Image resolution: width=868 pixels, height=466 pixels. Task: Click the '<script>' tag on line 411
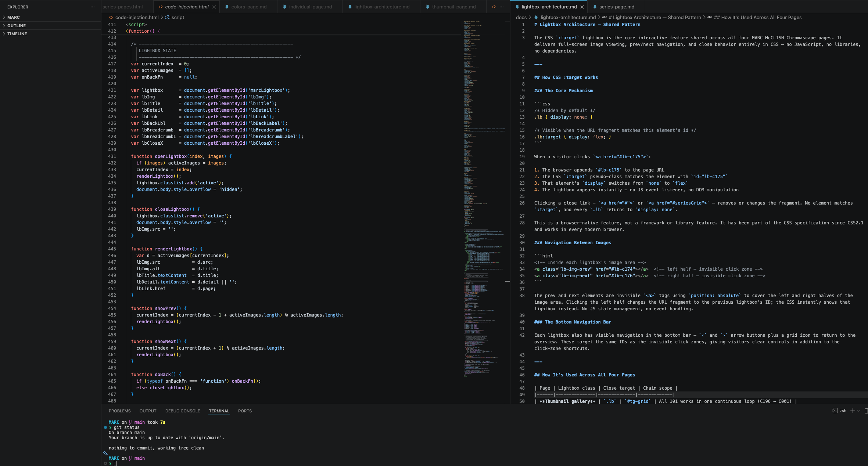136,25
